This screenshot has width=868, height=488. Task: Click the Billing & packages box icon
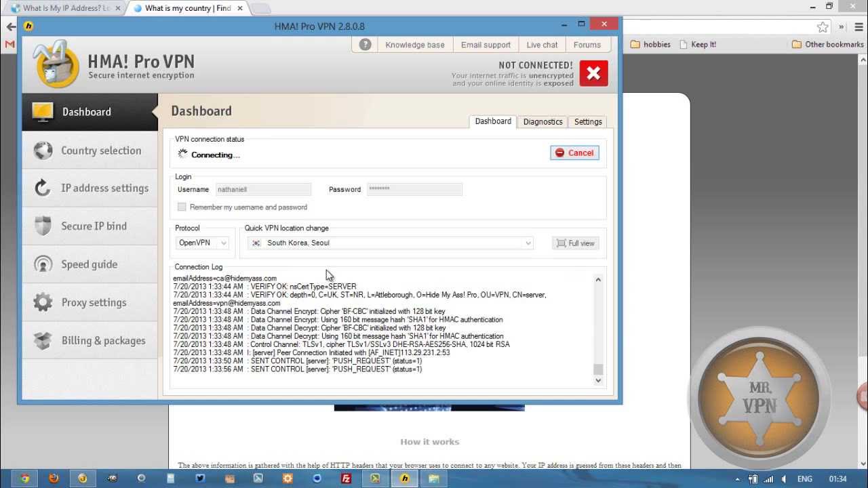(x=43, y=340)
